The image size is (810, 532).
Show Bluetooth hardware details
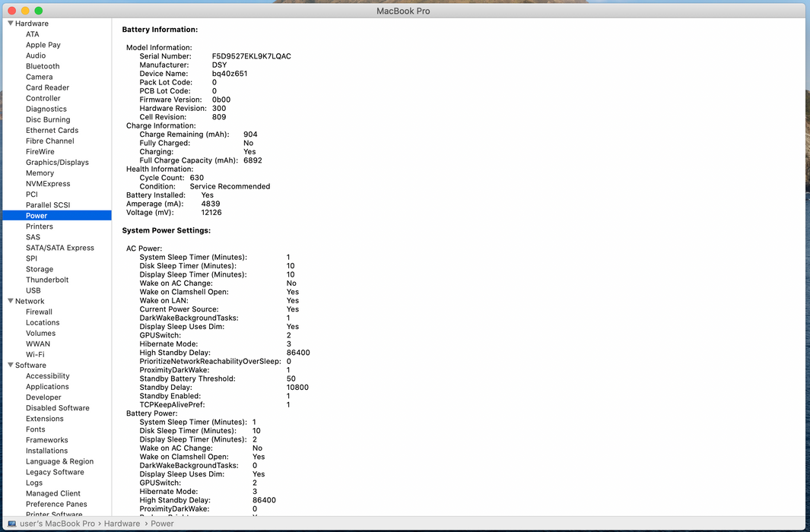tap(43, 66)
